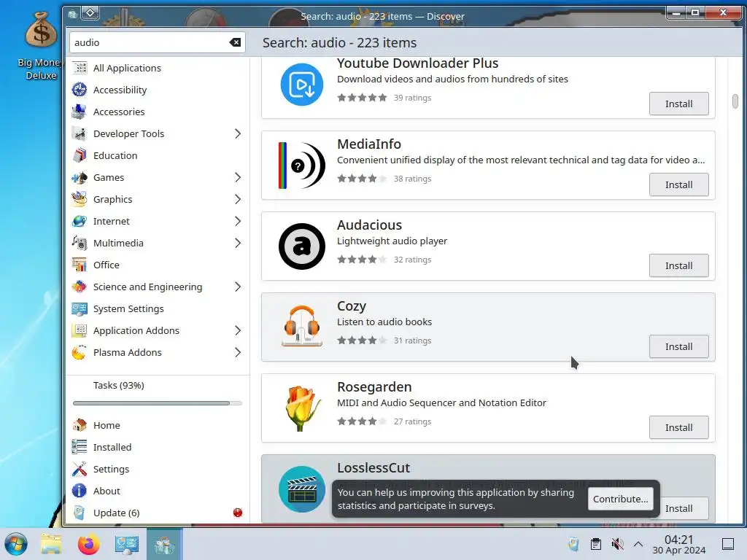Open the Games category
747x560 pixels.
(158, 178)
